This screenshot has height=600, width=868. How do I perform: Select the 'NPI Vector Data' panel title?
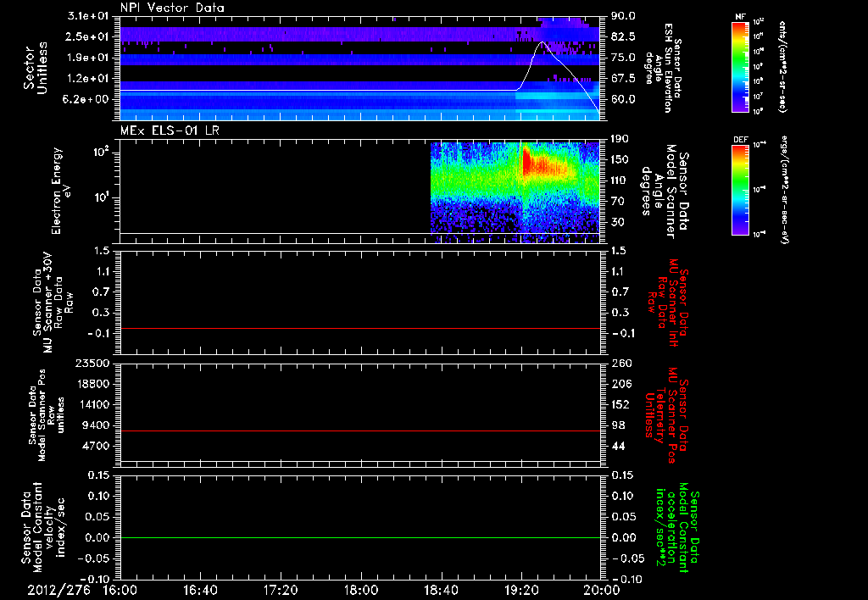pyautogui.click(x=172, y=8)
